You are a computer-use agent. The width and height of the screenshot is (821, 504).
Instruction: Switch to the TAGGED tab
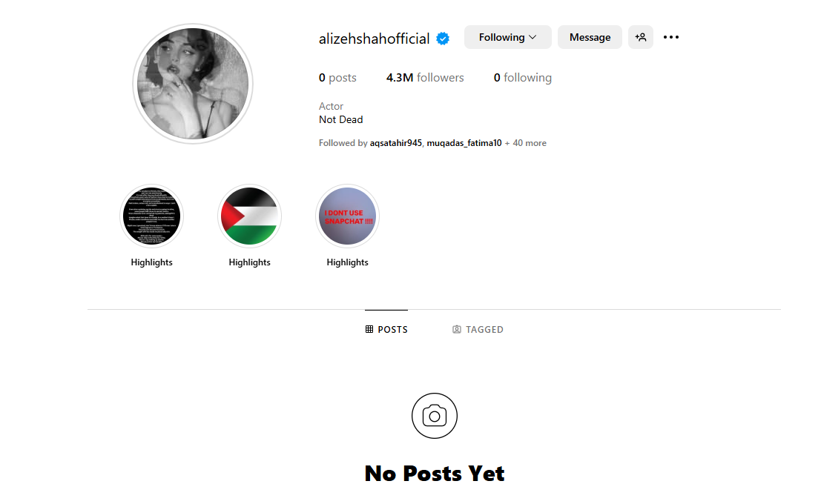tap(478, 329)
